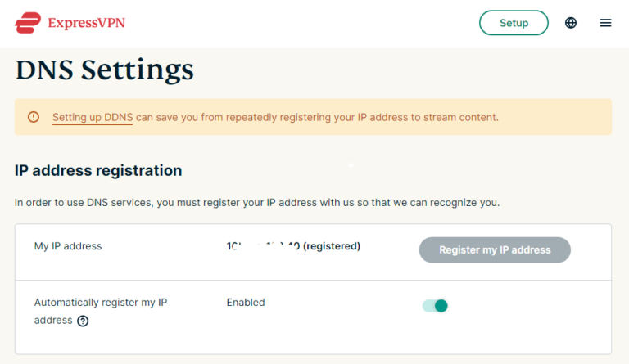Open the language globe icon
This screenshot has height=364, width=629.
(x=571, y=23)
